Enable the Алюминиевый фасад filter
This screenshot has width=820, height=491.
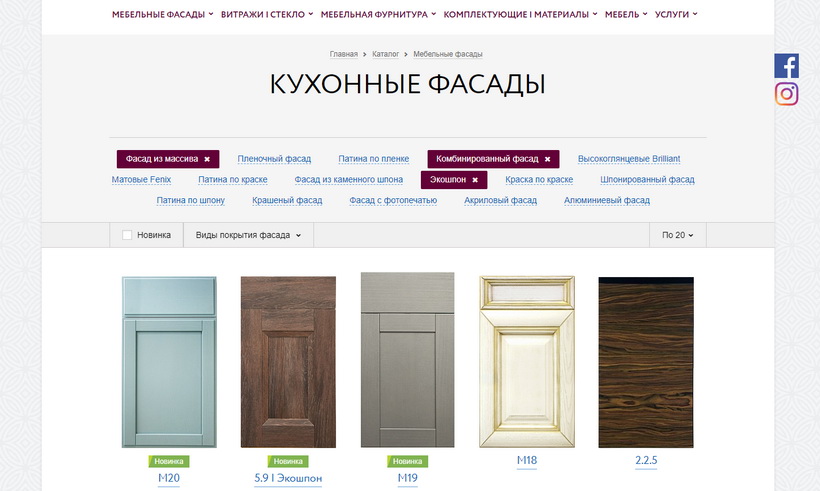[x=607, y=200]
